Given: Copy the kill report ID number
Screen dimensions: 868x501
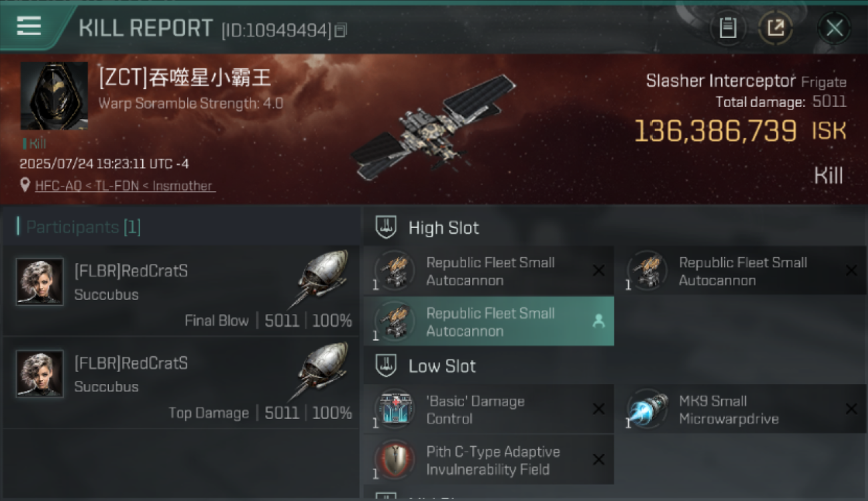Looking at the screenshot, I should click(341, 30).
